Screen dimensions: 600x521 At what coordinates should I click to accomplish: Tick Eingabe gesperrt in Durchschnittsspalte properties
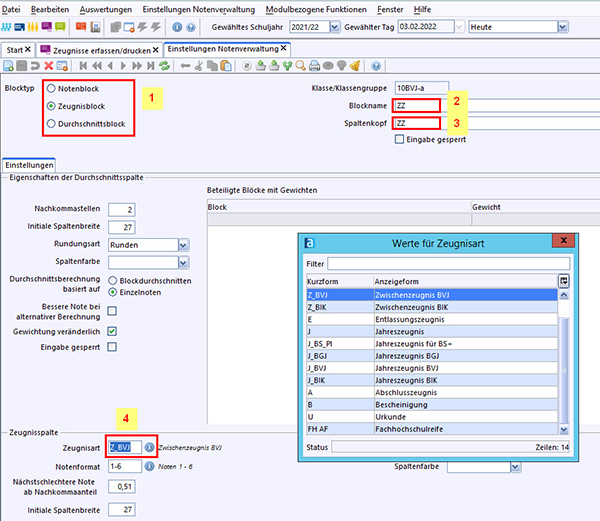pos(112,347)
